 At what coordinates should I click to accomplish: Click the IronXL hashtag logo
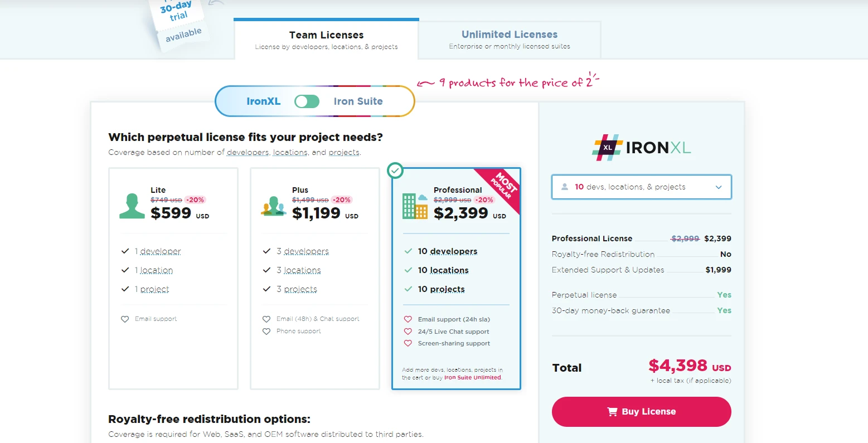tap(607, 148)
